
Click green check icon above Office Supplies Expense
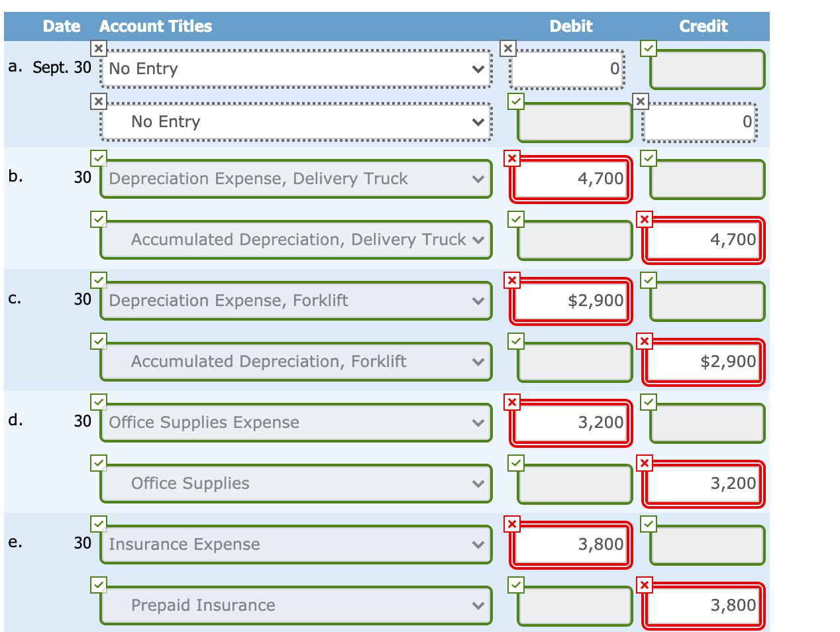point(98,402)
